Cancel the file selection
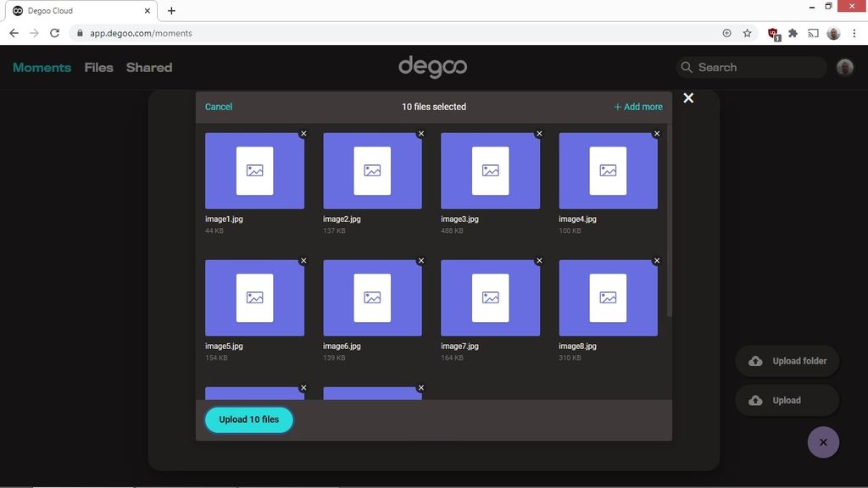 click(x=219, y=106)
